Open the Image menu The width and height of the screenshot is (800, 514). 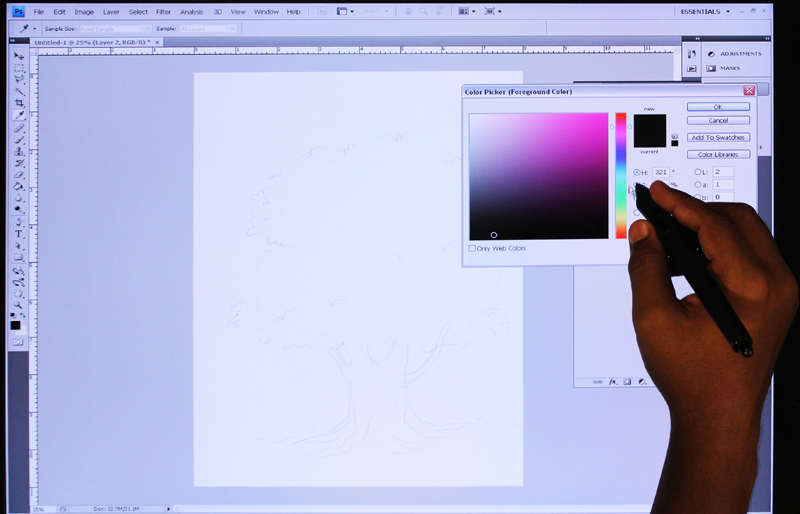84,12
